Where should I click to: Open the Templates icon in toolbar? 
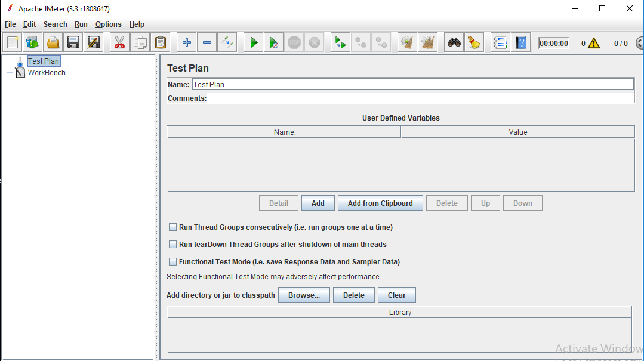tap(32, 42)
